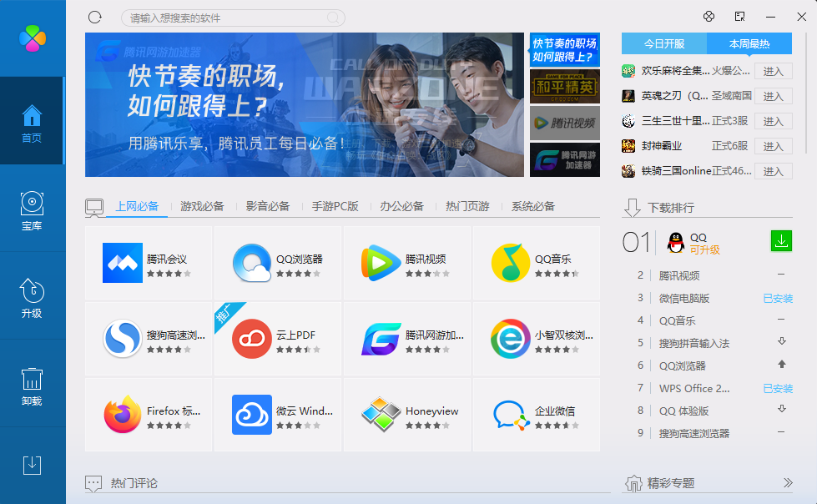Click the software search input field

(233, 18)
